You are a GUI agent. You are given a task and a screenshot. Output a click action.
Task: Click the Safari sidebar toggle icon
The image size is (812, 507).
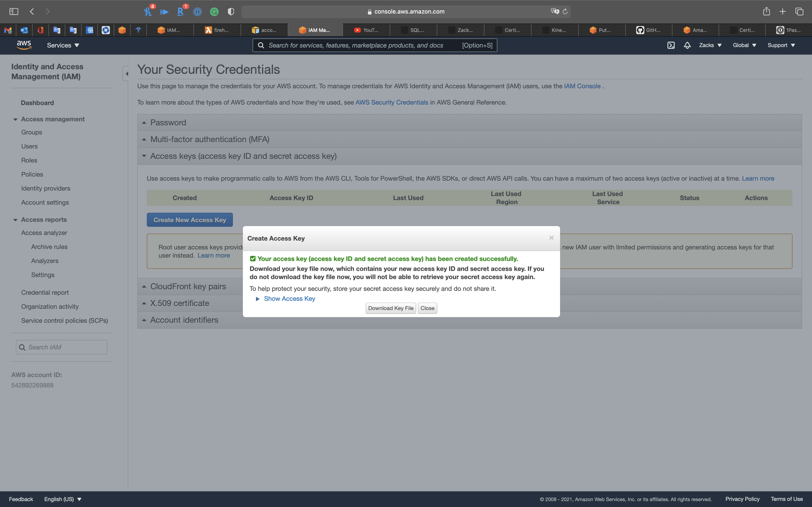(x=14, y=11)
